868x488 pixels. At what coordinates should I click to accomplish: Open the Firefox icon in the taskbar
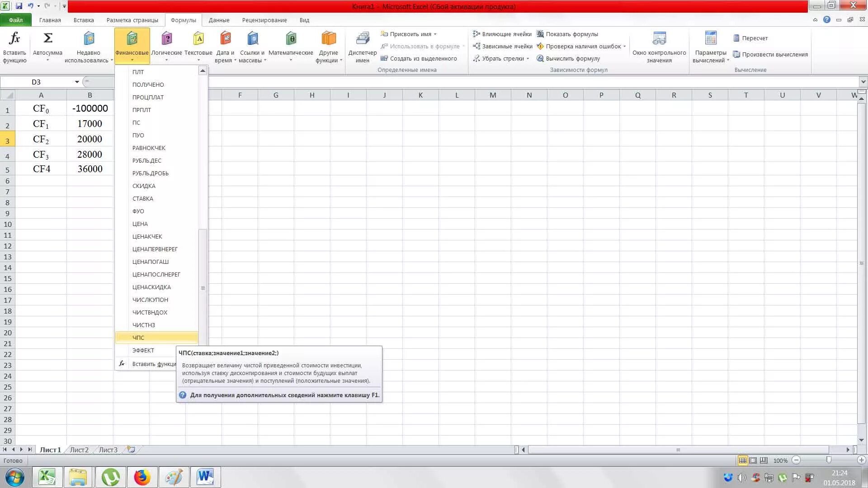pyautogui.click(x=142, y=477)
